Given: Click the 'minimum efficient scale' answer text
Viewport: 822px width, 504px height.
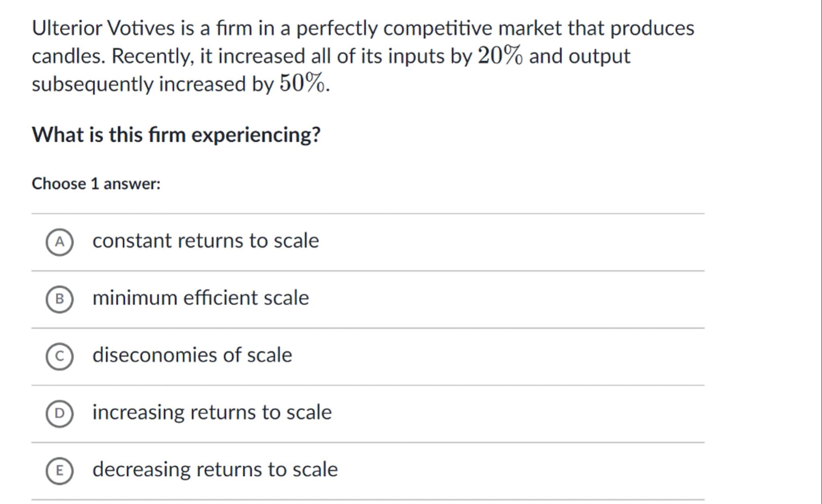Looking at the screenshot, I should [201, 298].
